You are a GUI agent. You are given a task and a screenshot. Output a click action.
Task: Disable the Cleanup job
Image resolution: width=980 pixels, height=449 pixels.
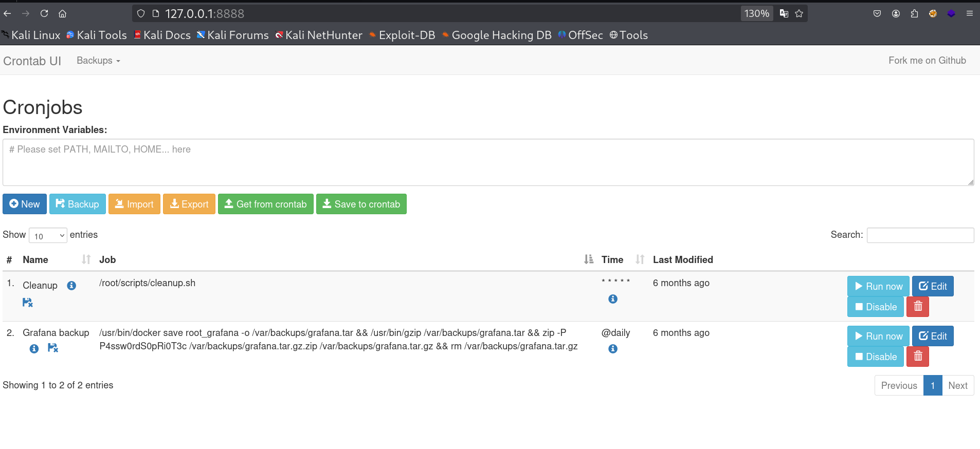(x=876, y=307)
